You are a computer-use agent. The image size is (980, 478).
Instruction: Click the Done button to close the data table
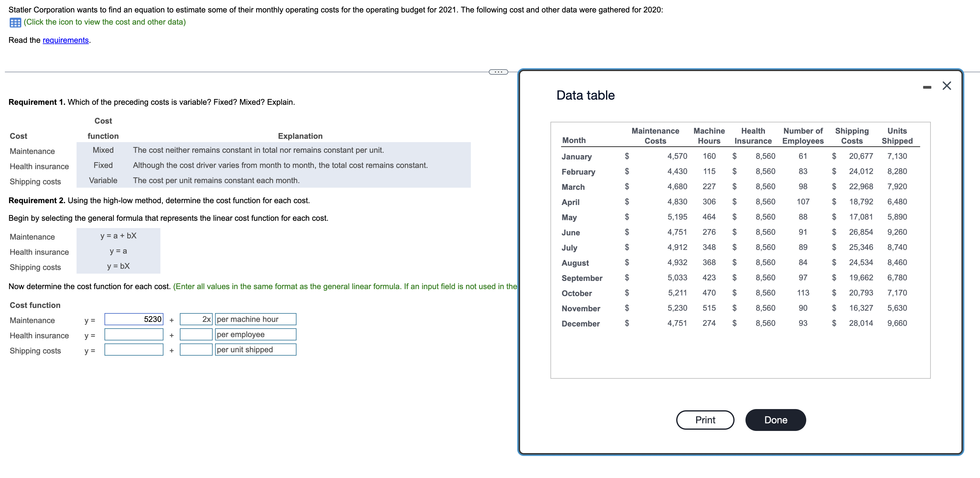coord(775,419)
